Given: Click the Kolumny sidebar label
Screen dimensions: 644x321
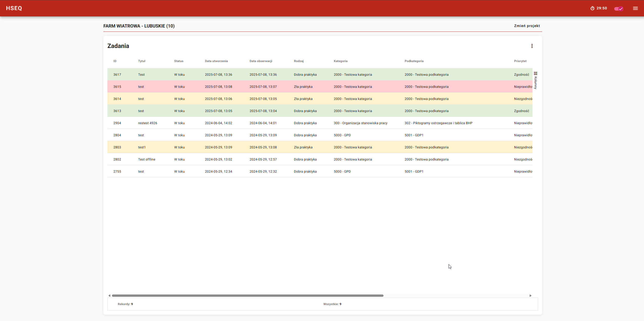Looking at the screenshot, I should [x=535, y=83].
